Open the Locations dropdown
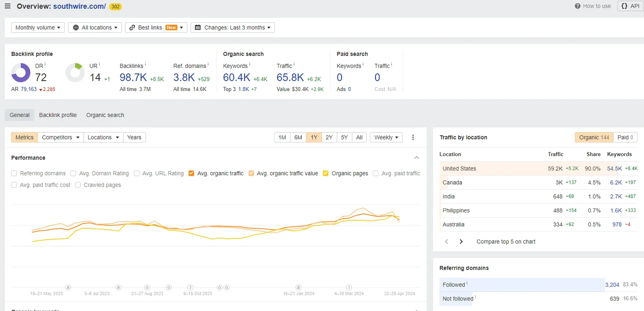 click(x=103, y=138)
